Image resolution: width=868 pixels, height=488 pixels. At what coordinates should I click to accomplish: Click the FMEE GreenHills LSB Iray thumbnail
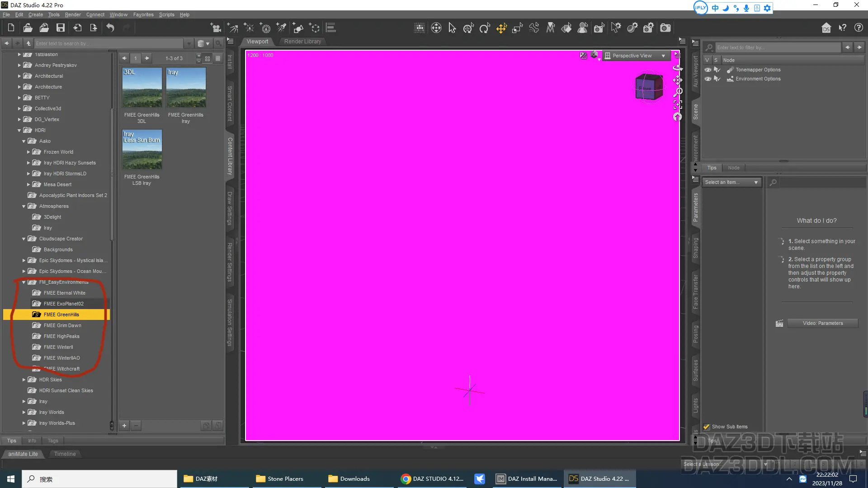[x=142, y=150]
